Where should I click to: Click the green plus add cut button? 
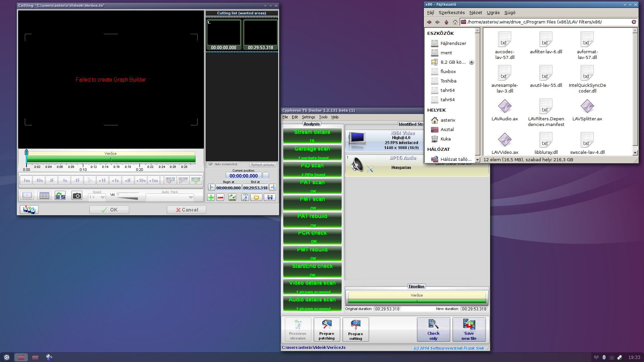tap(211, 197)
